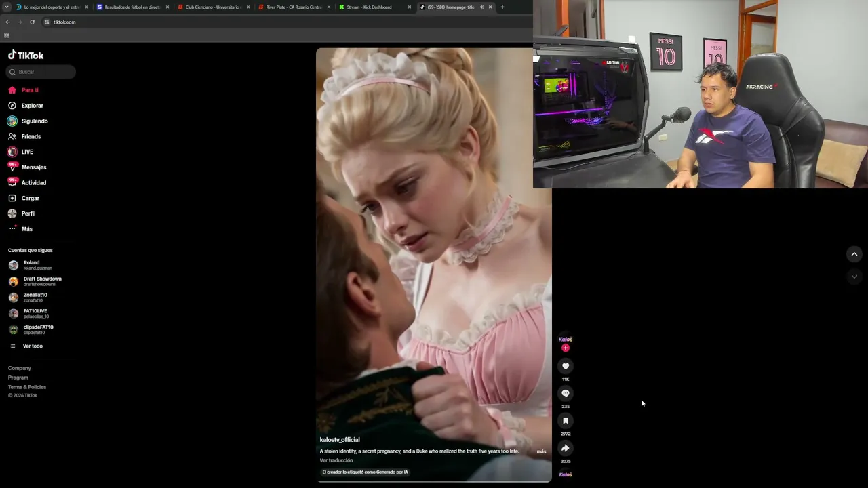Reload the page in the browser

(x=32, y=22)
